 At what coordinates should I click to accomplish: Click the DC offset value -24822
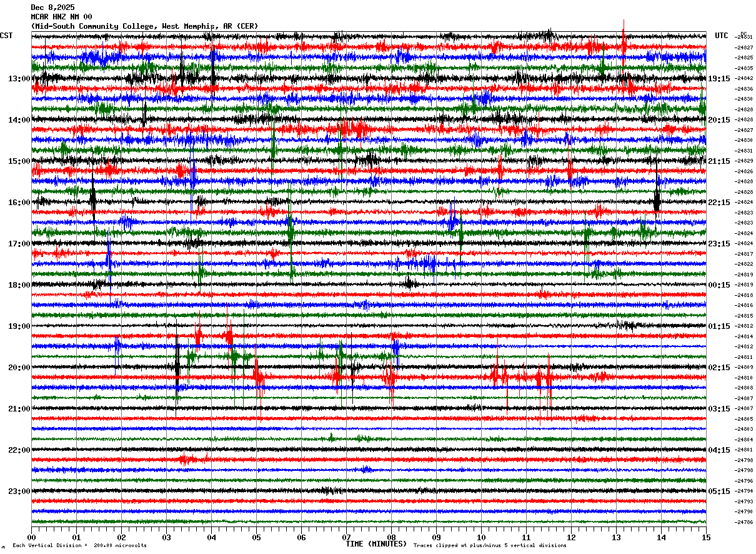pos(744,264)
